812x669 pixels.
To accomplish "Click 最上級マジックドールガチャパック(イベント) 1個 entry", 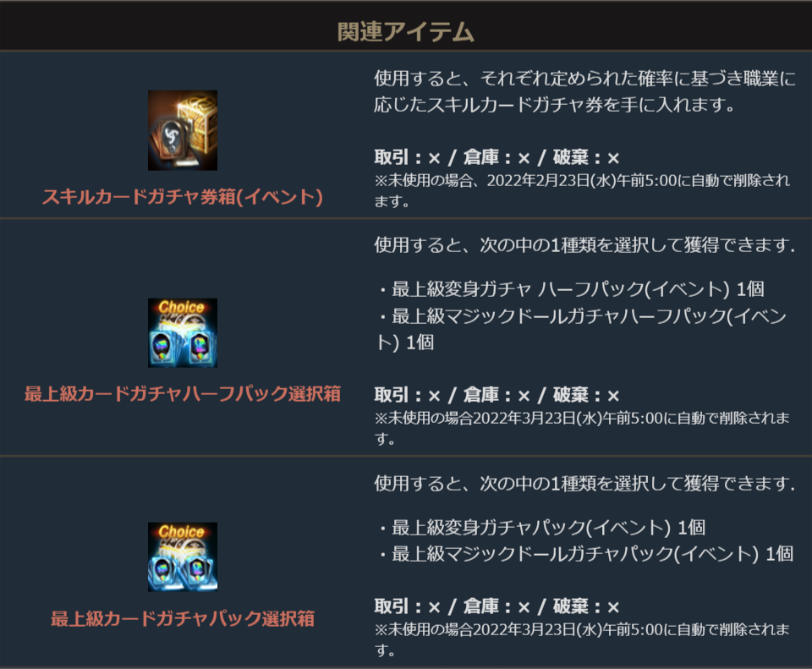I will [585, 554].
